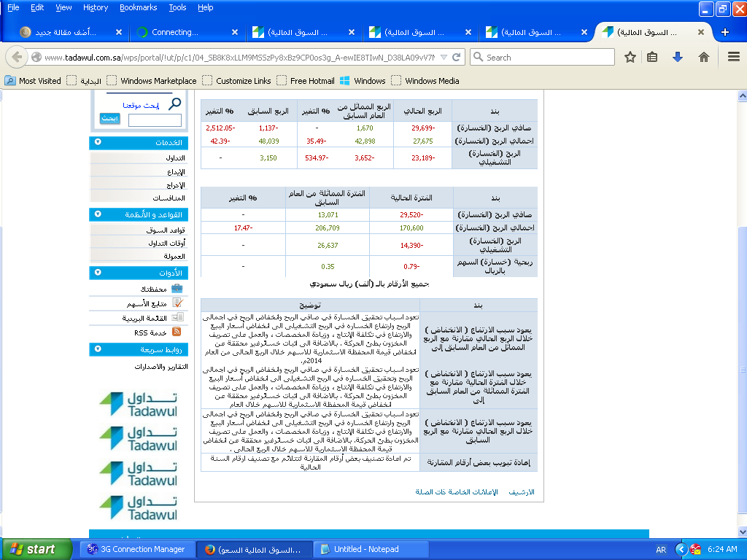747x560 pixels.
Task: Go to the Firefox Home icon
Action: click(x=704, y=57)
